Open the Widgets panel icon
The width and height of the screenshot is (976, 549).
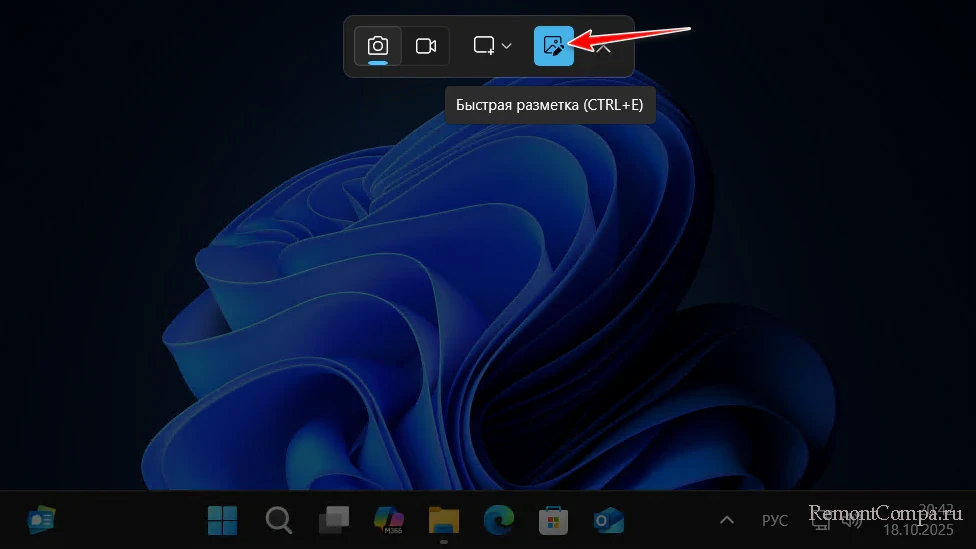click(41, 520)
